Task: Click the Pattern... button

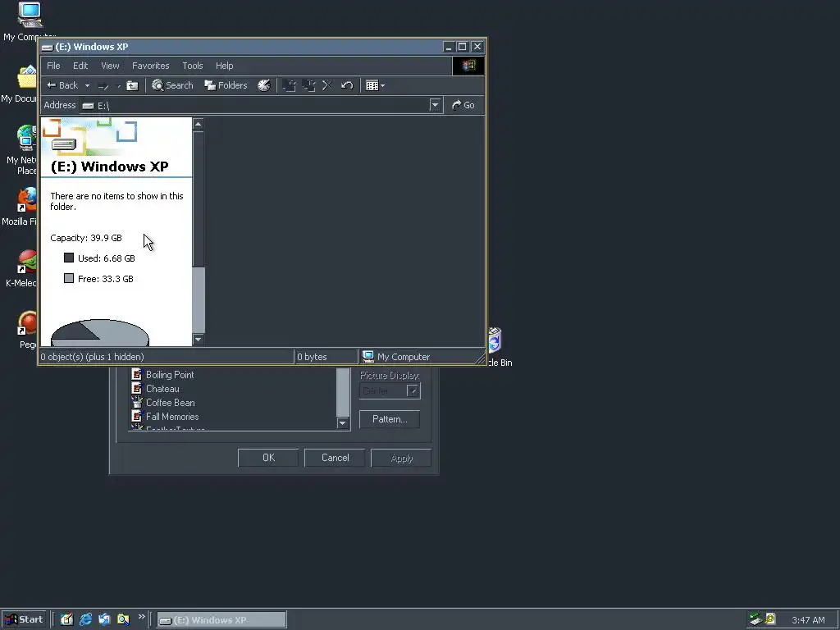Action: pyautogui.click(x=390, y=419)
